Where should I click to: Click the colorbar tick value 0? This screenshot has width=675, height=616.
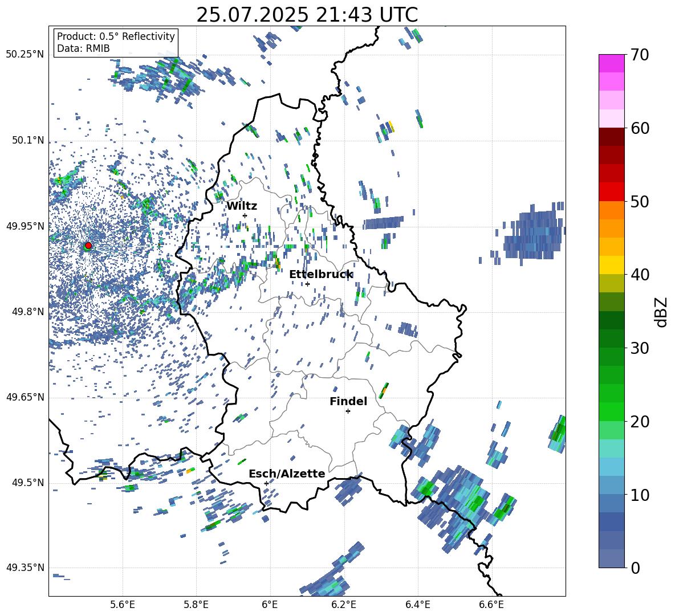click(x=635, y=568)
